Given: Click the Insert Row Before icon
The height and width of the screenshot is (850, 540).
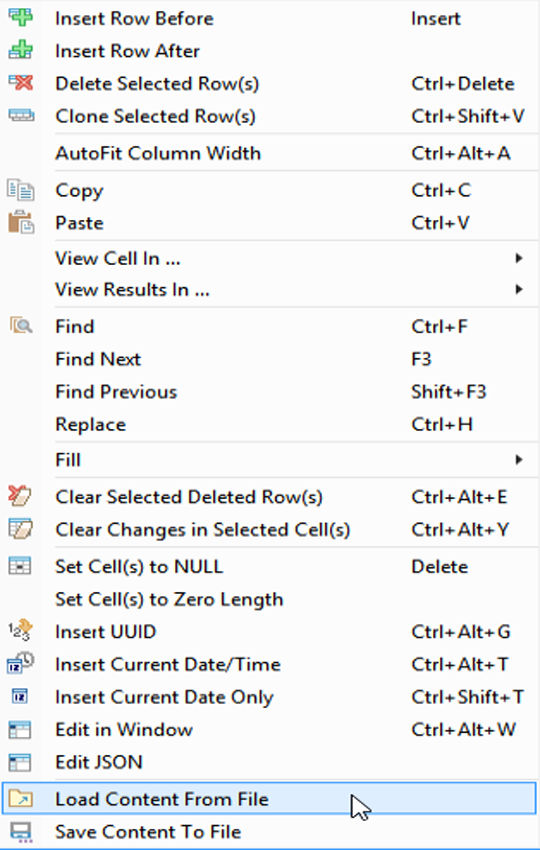Looking at the screenshot, I should (21, 17).
